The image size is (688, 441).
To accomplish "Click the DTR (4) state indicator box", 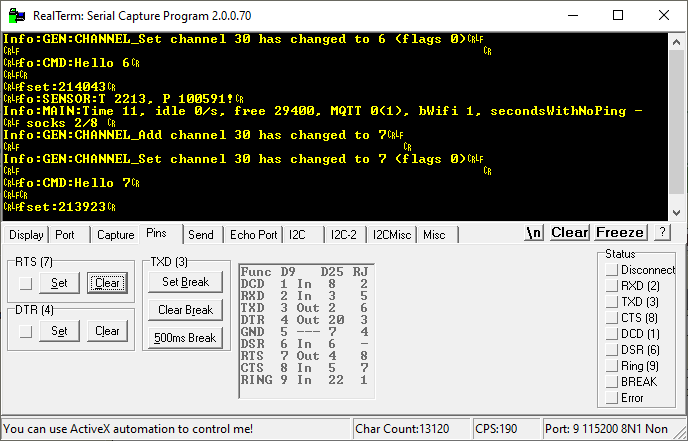I will coord(26,331).
